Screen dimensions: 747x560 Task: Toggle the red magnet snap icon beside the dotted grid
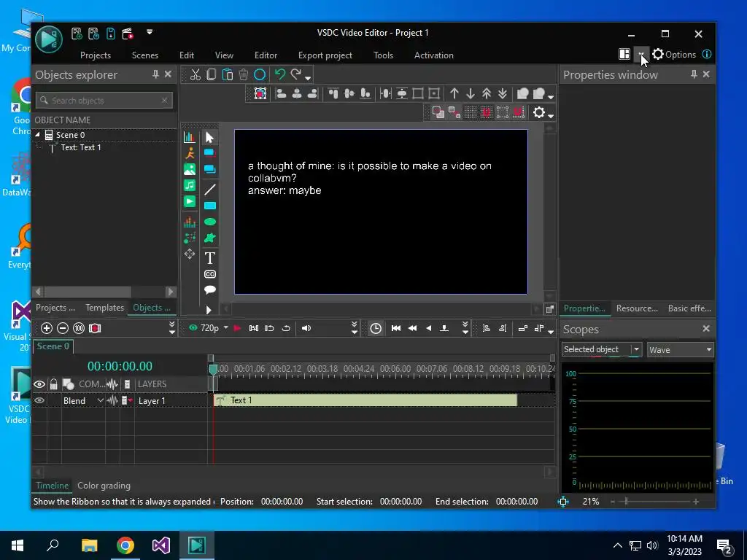tap(487, 112)
